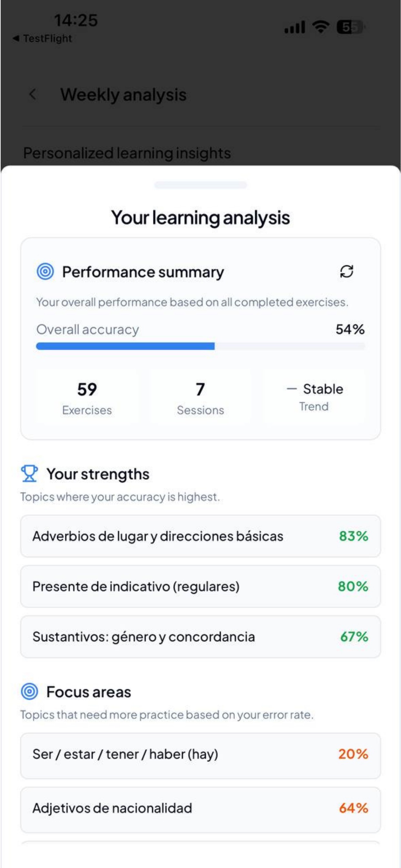
Task: Open Ser / estar / tener / haber topic
Action: click(x=200, y=754)
